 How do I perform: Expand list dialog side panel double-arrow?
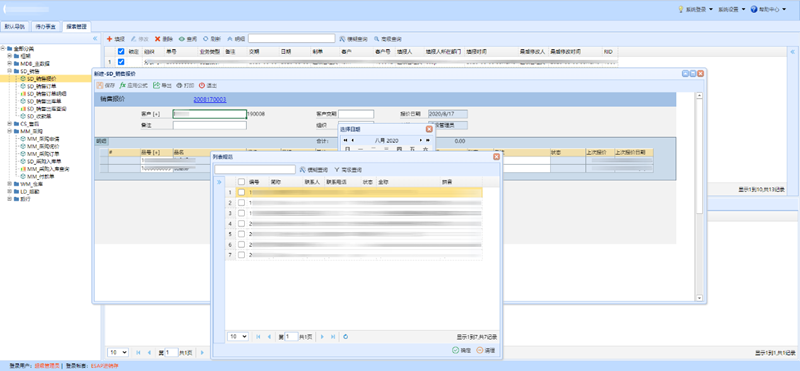219,182
